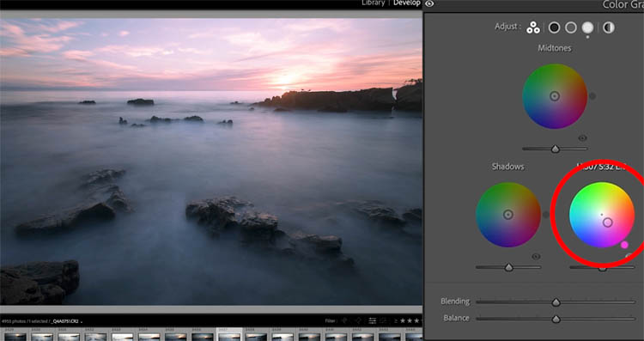Click the Shadows color wheel center handle

point(508,215)
